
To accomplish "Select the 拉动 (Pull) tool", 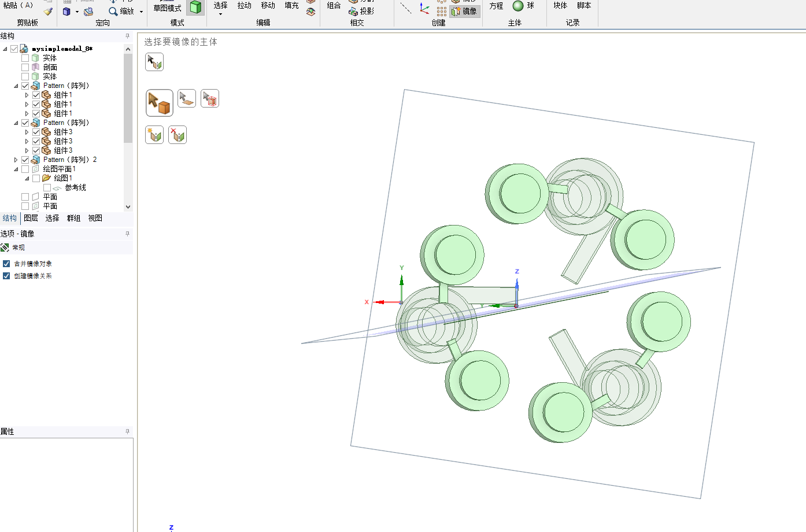I will tap(243, 5).
